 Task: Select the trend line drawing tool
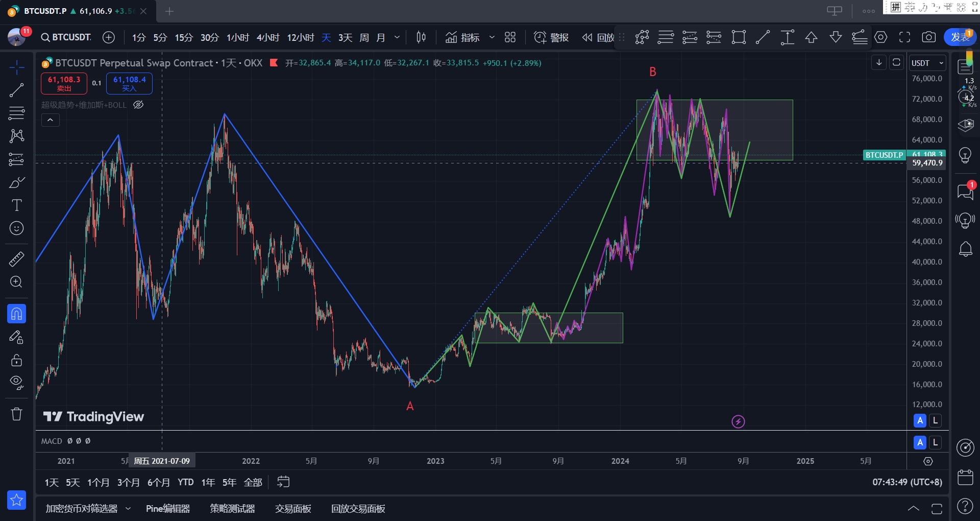[16, 90]
